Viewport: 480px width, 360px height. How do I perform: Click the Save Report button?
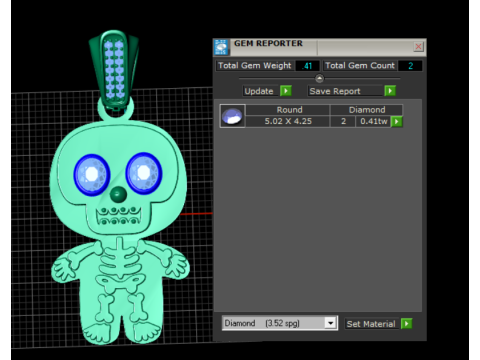tap(345, 91)
